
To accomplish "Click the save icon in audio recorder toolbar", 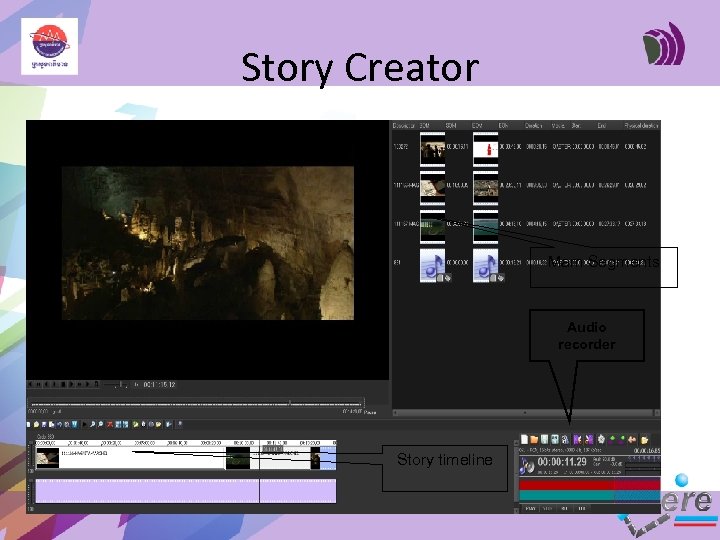I will [544, 439].
